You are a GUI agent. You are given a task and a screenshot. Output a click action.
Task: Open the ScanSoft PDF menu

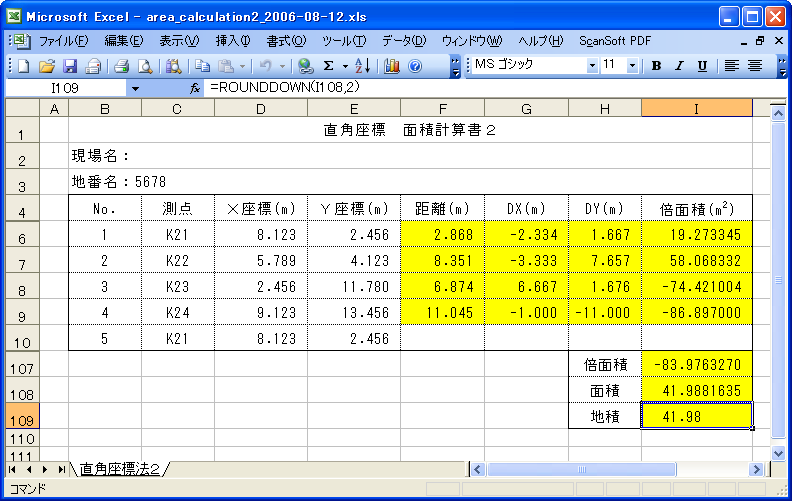[x=615, y=41]
